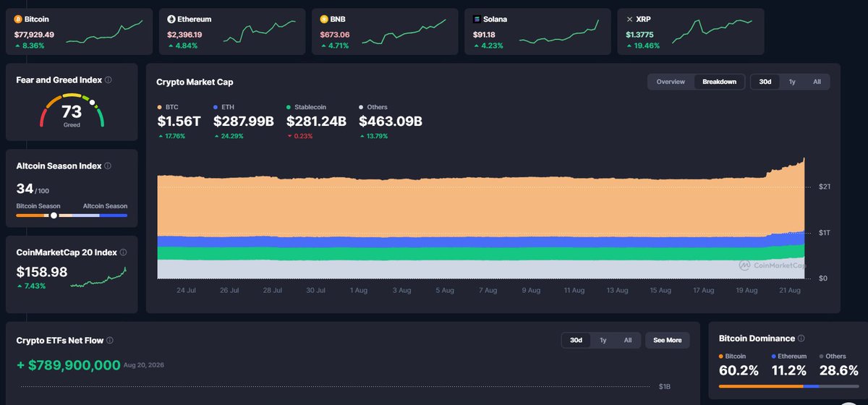Click CoinMarketCap 20 Index sparkline
Viewport: 868px width, 405px height.
coord(98,278)
